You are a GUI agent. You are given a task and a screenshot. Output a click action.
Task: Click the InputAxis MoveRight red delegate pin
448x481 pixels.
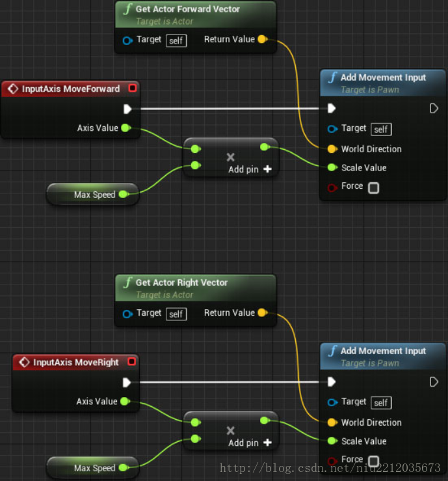132,362
